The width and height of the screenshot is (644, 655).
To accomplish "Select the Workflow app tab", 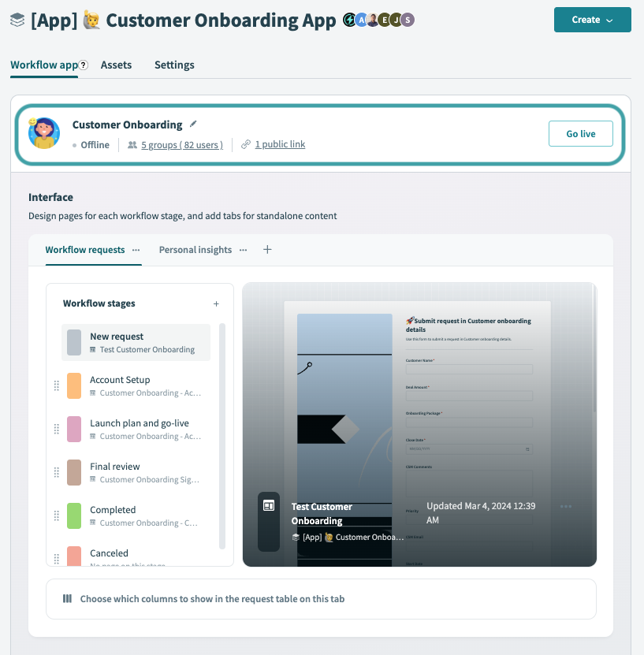I will (44, 65).
